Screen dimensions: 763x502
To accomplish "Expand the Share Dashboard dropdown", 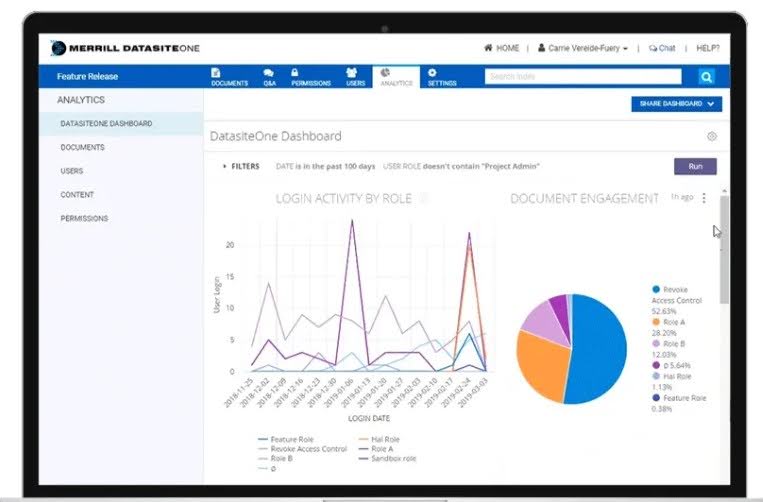I will (676, 104).
